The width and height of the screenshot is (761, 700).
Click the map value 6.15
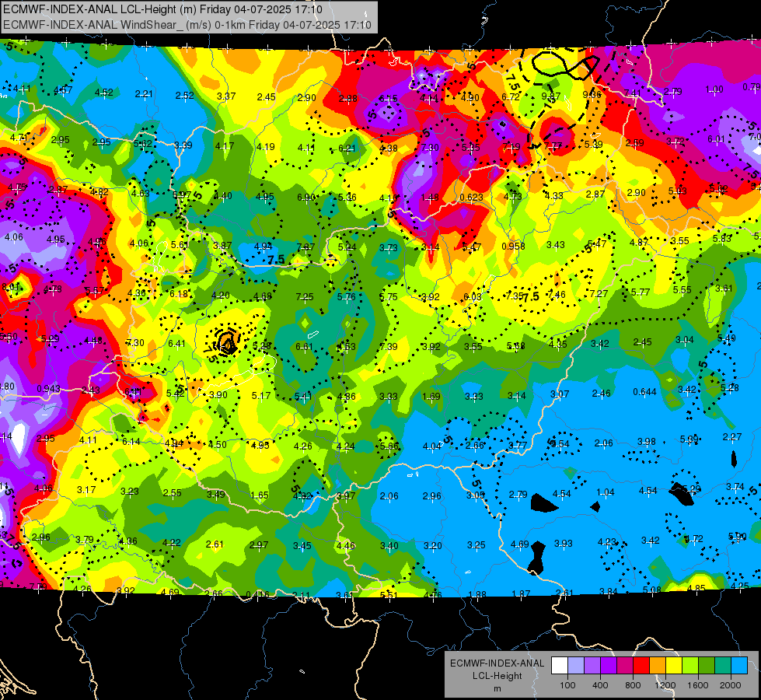pos(388,99)
